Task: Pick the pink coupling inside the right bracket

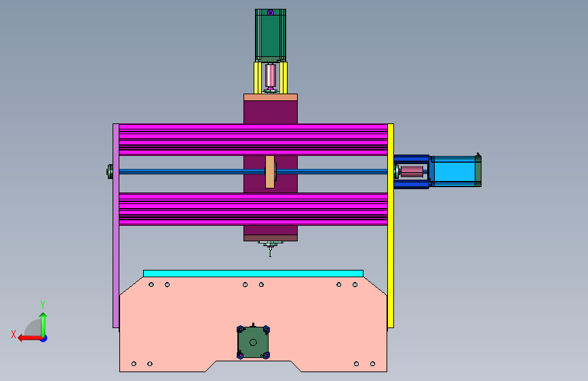Action: [412, 172]
